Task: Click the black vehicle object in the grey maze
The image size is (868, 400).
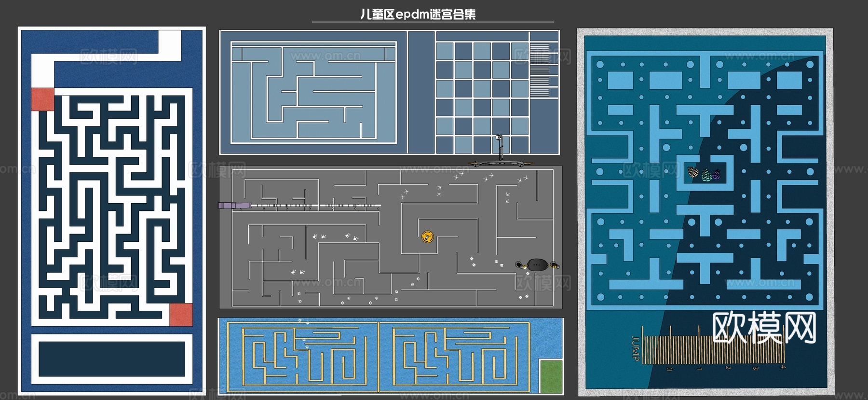Action: pos(537,264)
